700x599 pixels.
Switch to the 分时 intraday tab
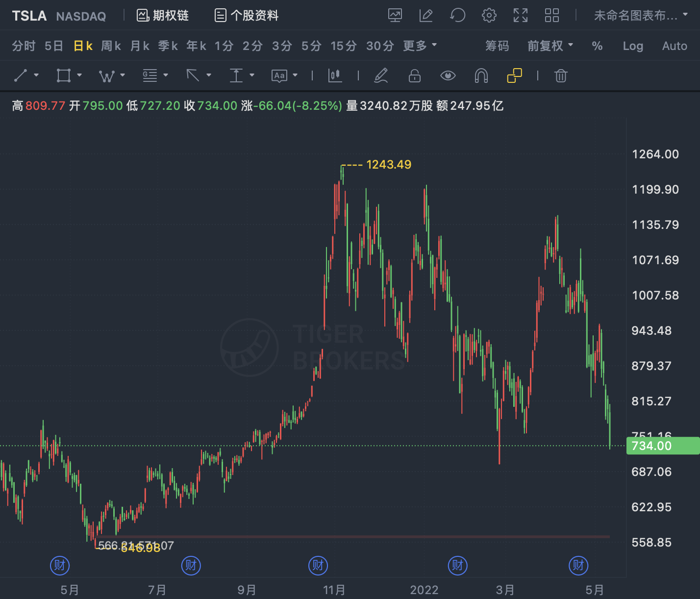(x=24, y=46)
